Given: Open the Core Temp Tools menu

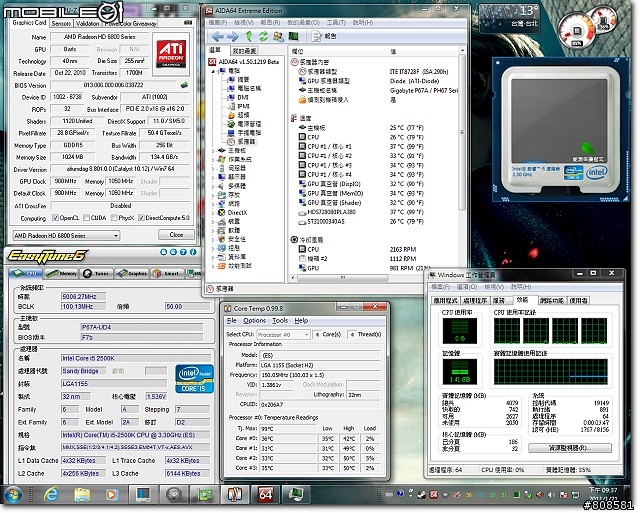Looking at the screenshot, I should (x=280, y=321).
